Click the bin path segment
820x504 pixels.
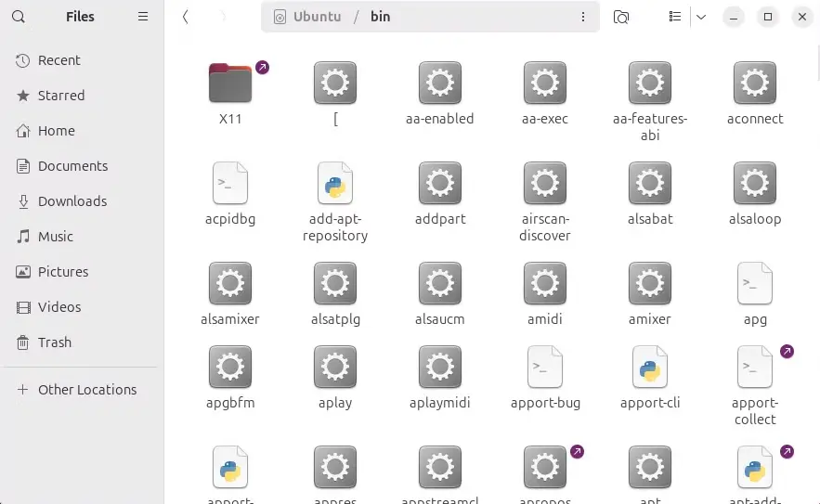pyautogui.click(x=380, y=17)
